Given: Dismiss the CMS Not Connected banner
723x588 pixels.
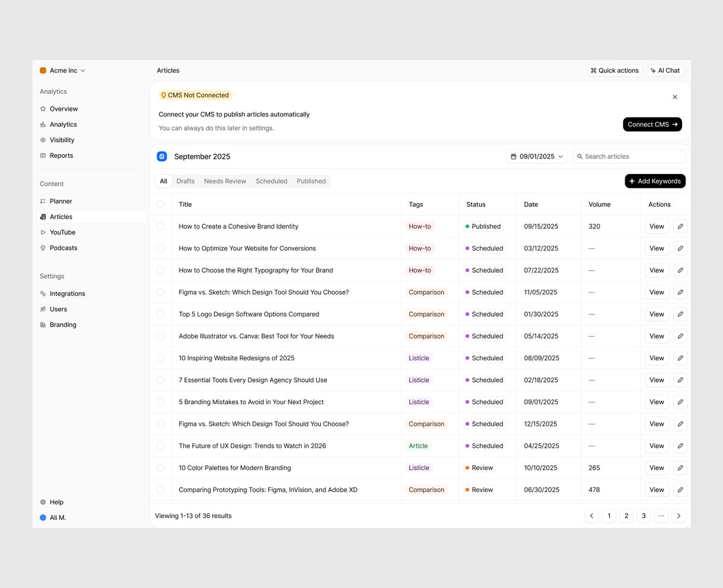Looking at the screenshot, I should point(675,97).
